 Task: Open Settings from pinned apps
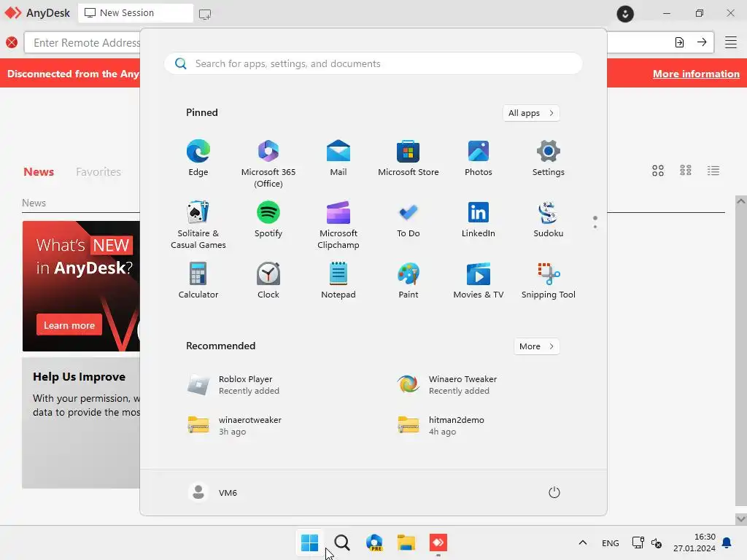549,158
